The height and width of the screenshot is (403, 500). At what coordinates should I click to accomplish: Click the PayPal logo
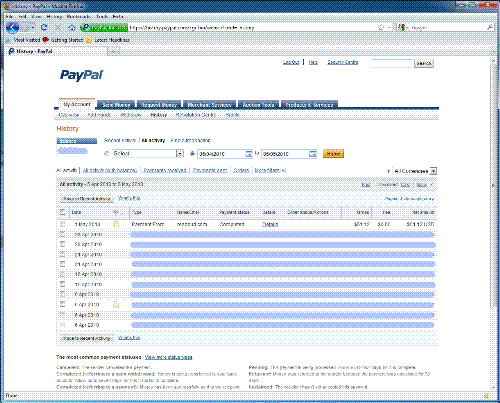tap(82, 75)
